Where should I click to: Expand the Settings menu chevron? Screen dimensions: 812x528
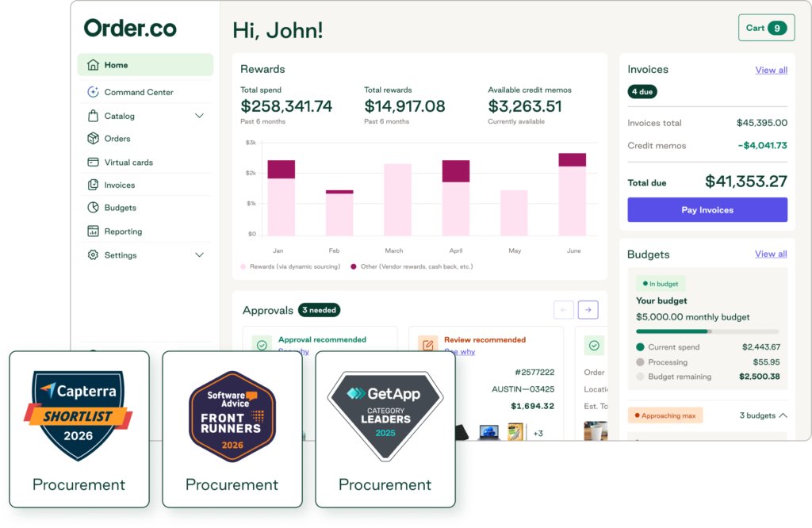[x=199, y=254]
